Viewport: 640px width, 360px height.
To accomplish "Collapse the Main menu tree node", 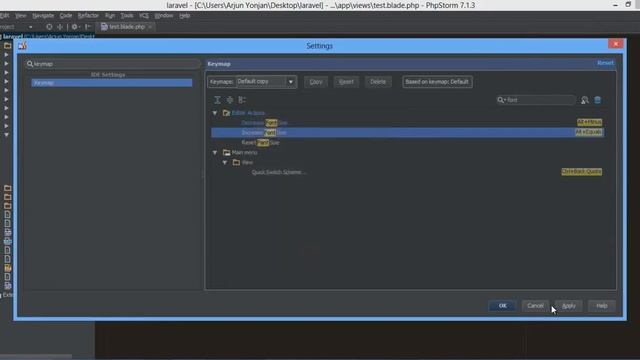I will coord(215,152).
